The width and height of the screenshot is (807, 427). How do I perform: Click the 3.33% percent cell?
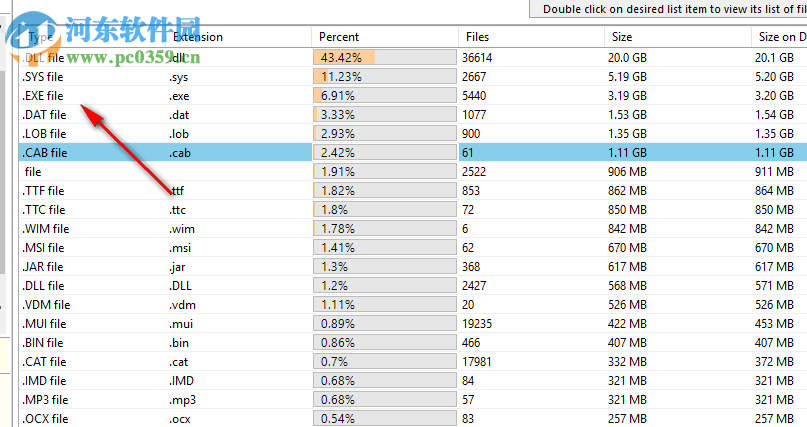pos(384,115)
